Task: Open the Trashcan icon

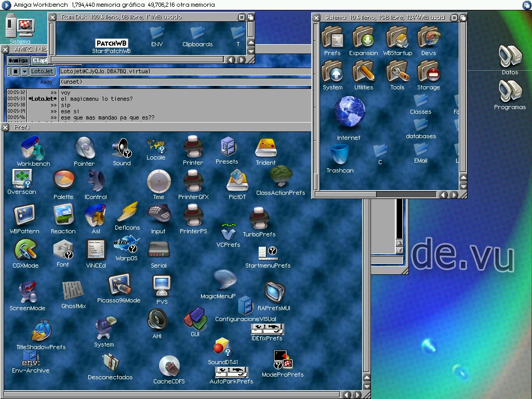Action: (340, 155)
